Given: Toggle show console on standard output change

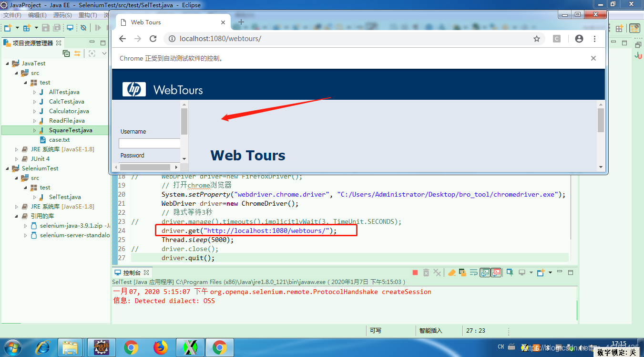Looking at the screenshot, I should click(x=485, y=273).
